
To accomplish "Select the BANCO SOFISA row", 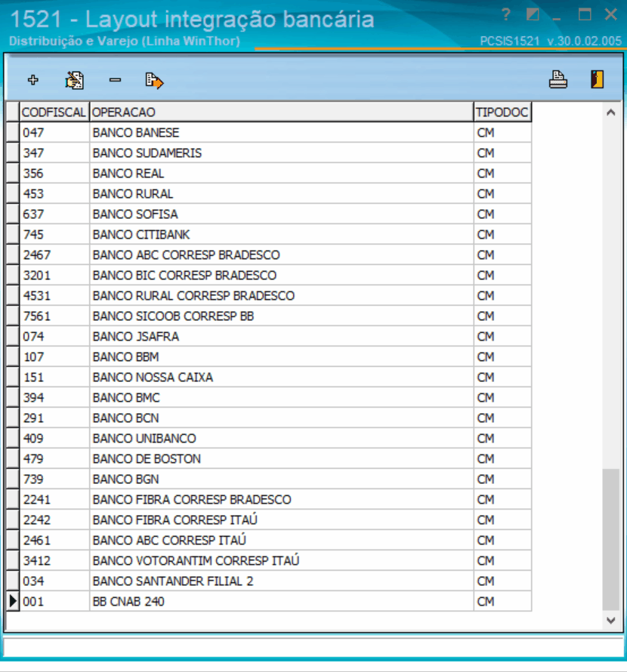I will click(269, 214).
